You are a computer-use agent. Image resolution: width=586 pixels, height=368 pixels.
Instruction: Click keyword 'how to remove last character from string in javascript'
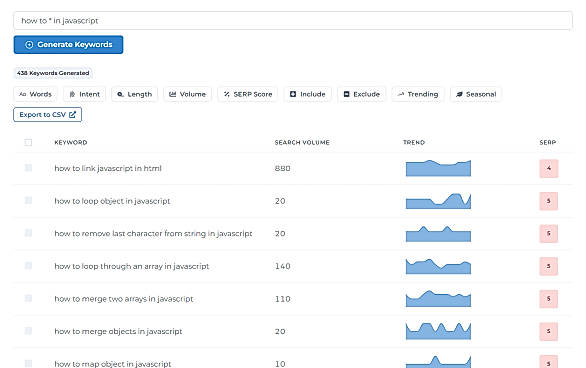[153, 234]
